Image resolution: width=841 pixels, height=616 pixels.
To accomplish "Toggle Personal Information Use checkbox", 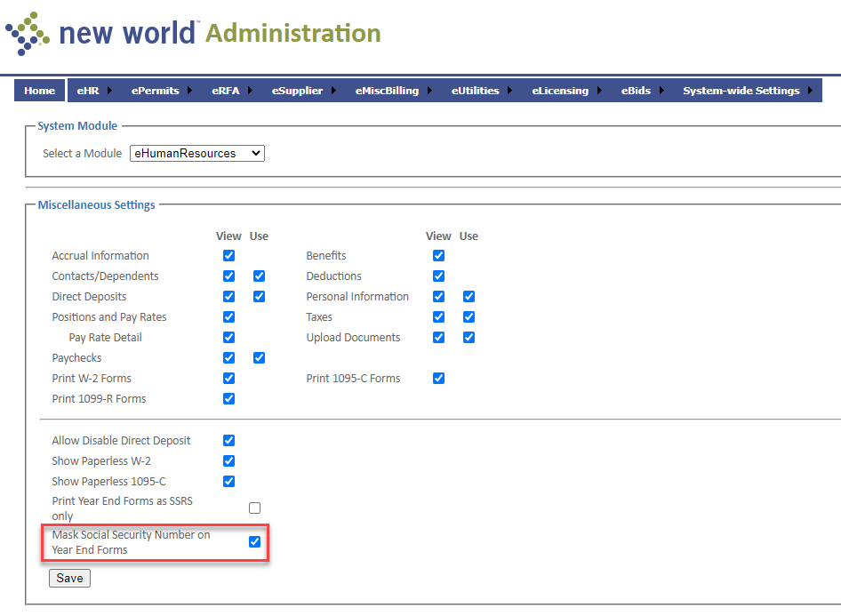I will point(469,297).
